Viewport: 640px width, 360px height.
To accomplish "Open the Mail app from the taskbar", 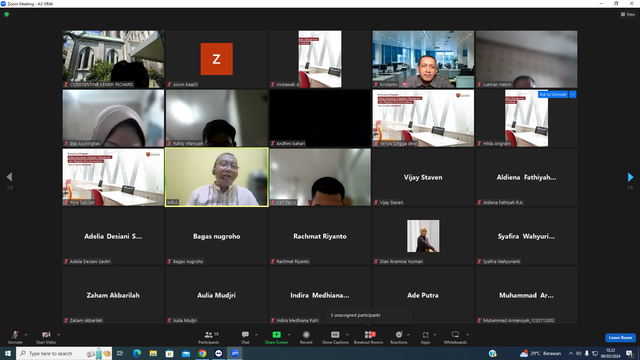I will pyautogui.click(x=186, y=353).
